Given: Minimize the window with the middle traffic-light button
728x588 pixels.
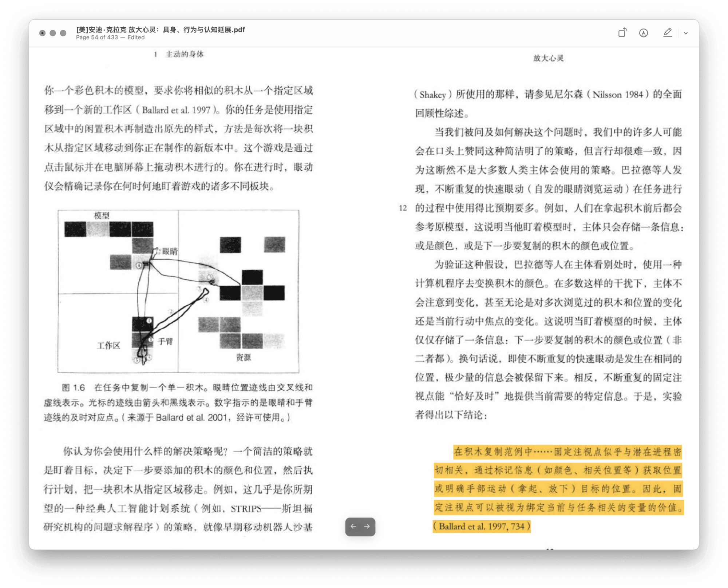Looking at the screenshot, I should coord(53,33).
